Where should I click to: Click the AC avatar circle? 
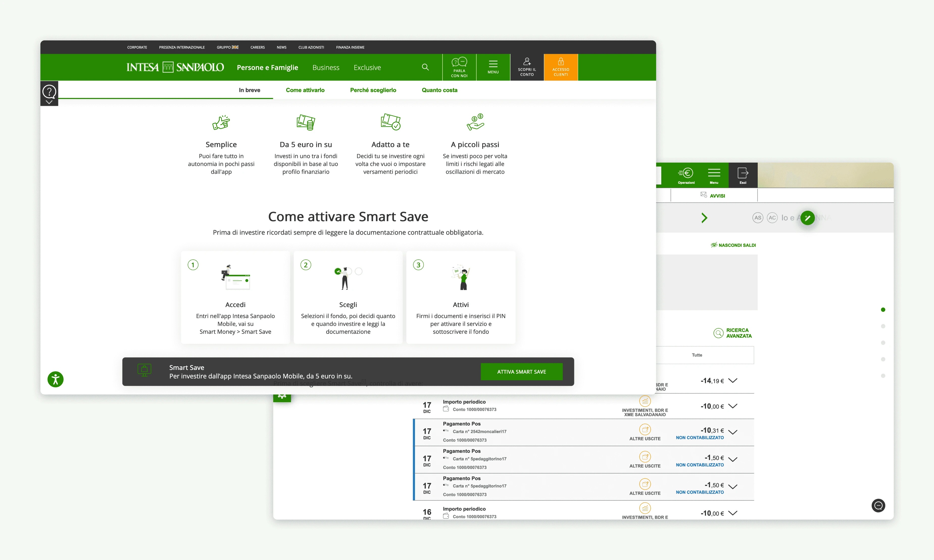[x=773, y=218]
